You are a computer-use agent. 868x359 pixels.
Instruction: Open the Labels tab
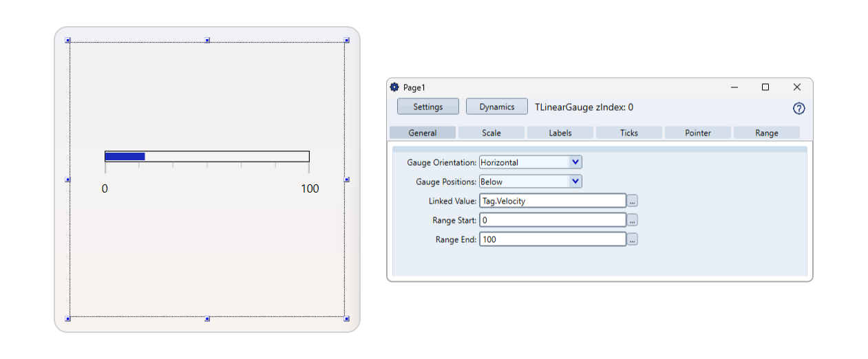[560, 133]
